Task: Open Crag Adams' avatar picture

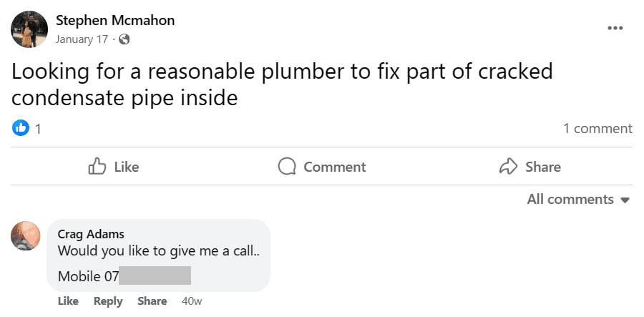Action: tap(26, 236)
